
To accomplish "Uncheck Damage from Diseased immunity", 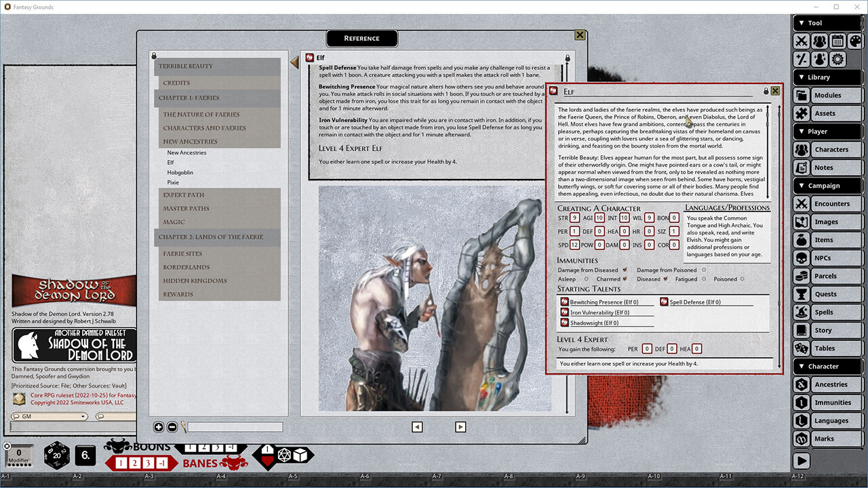I will coord(625,270).
